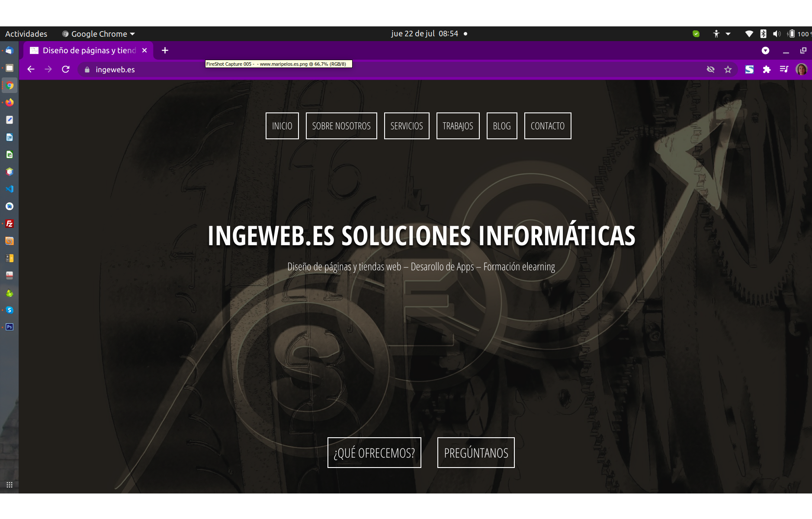Click the PREGÚNTANOS button

tap(476, 452)
